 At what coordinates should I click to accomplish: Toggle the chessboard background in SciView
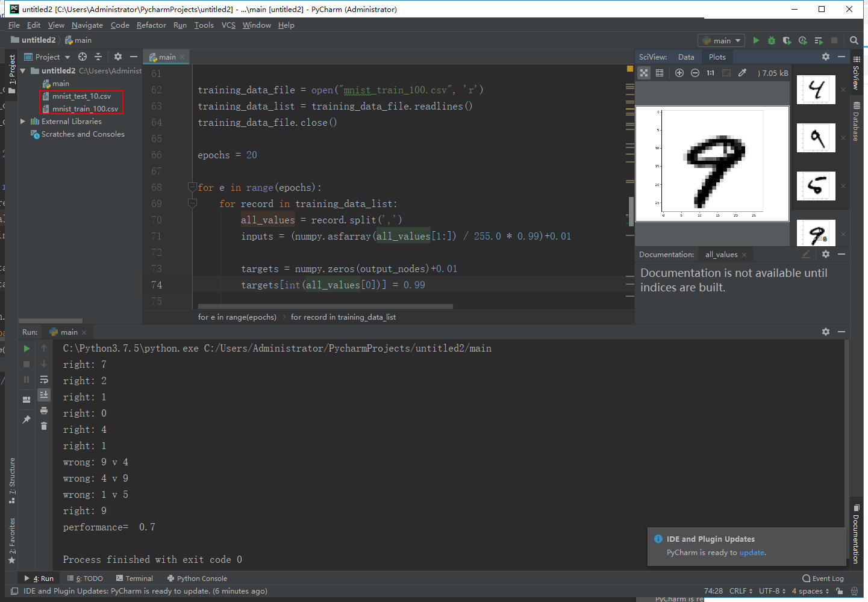coord(644,73)
